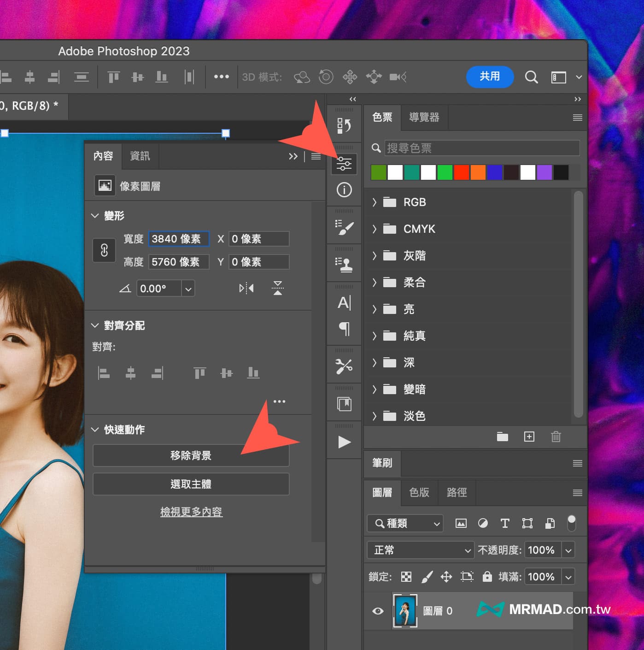This screenshot has width=644, height=650.
Task: Switch to the 路徑 tab
Action: point(457,492)
